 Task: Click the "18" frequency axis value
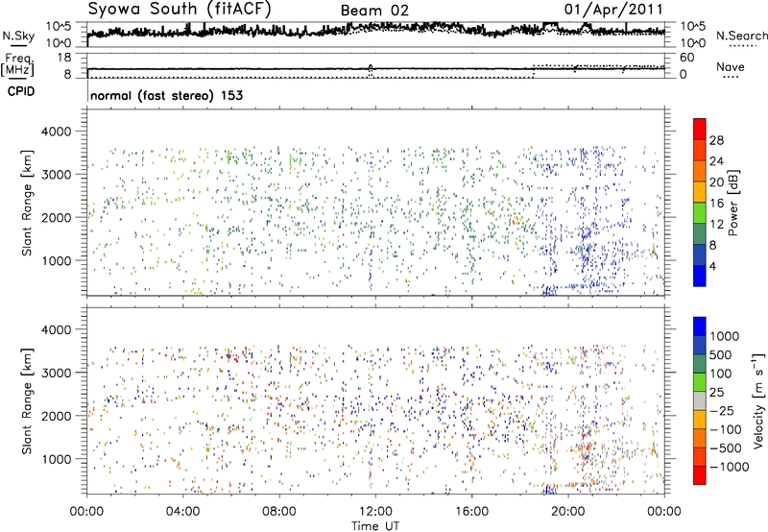click(64, 58)
